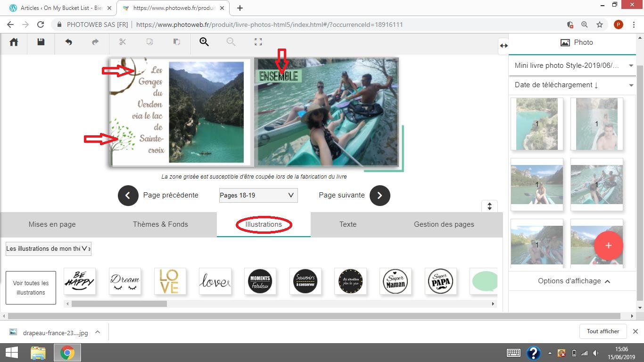Undo the last action with the back arrow
Viewport: 644px width, 362px height.
coord(68,42)
